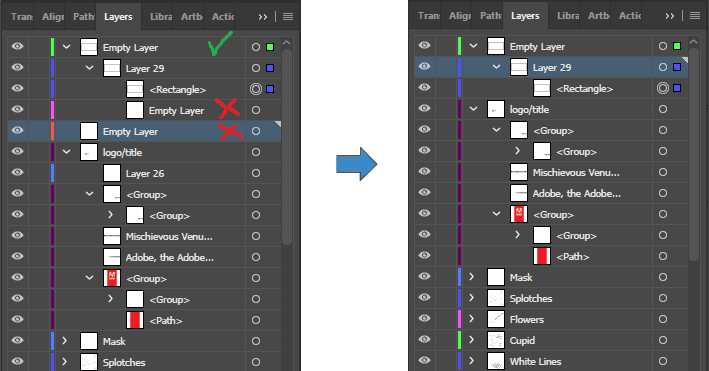
Task: Switch to the Libraries tab in the left panel
Action: click(161, 17)
